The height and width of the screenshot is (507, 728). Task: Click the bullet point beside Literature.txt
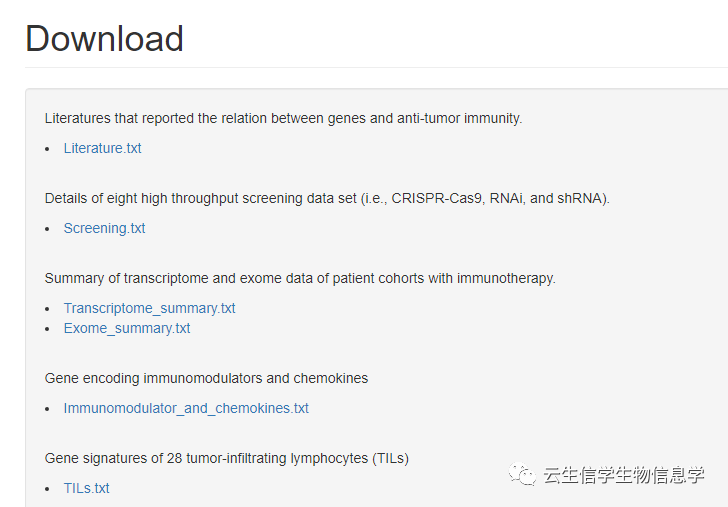48,149
